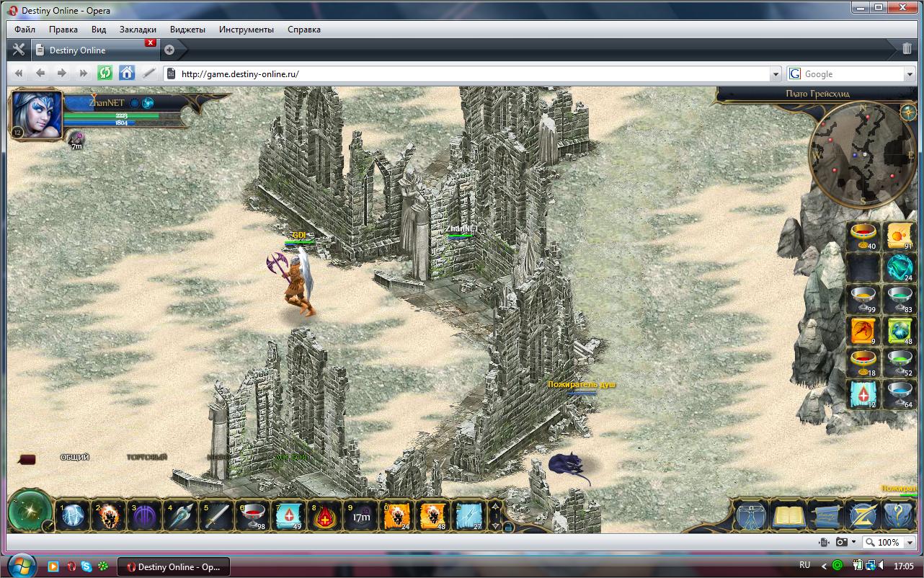
Task: Use the red goblet item with count 18
Action: (x=863, y=363)
